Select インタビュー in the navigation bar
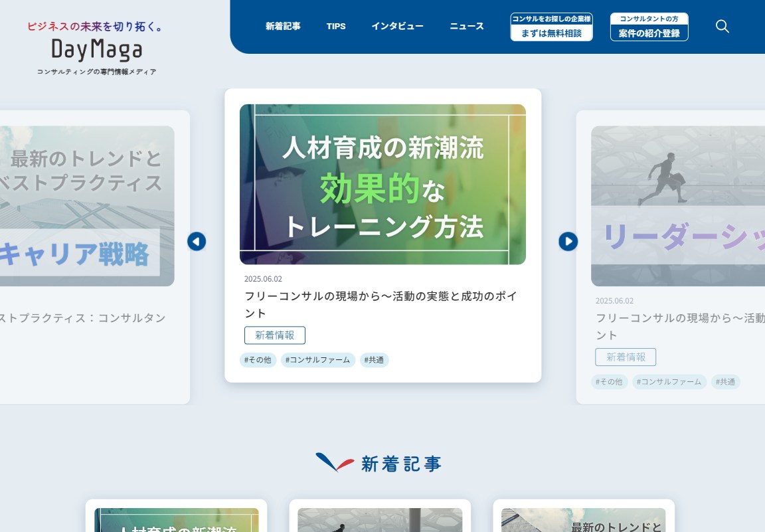Image resolution: width=765 pixels, height=532 pixels. [398, 27]
